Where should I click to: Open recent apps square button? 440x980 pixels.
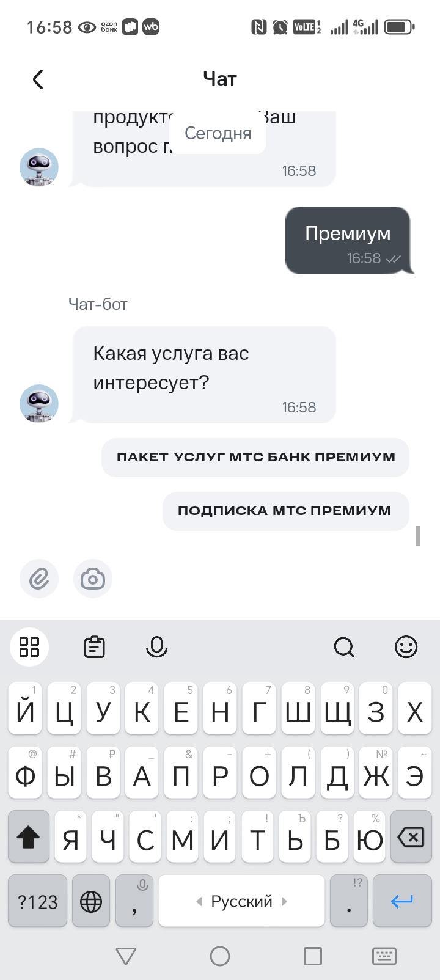coord(313,956)
